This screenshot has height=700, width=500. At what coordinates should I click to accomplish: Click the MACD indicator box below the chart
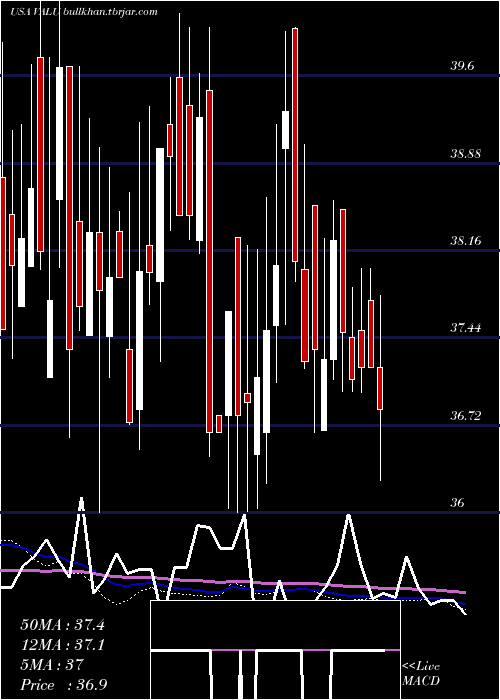275,650
